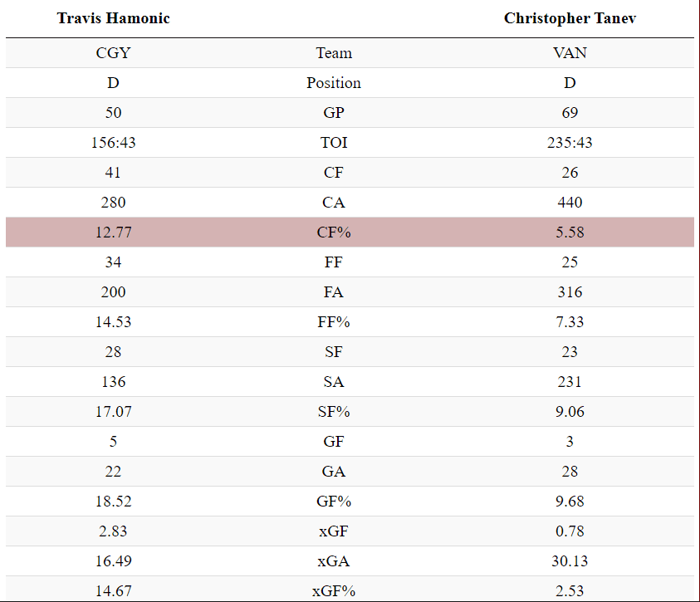Select the CA row label
The image size is (700, 602).
click(x=334, y=203)
